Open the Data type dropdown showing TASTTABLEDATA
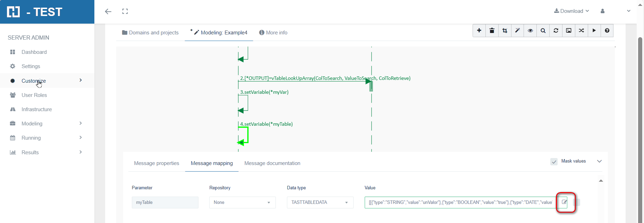 [x=320, y=203]
